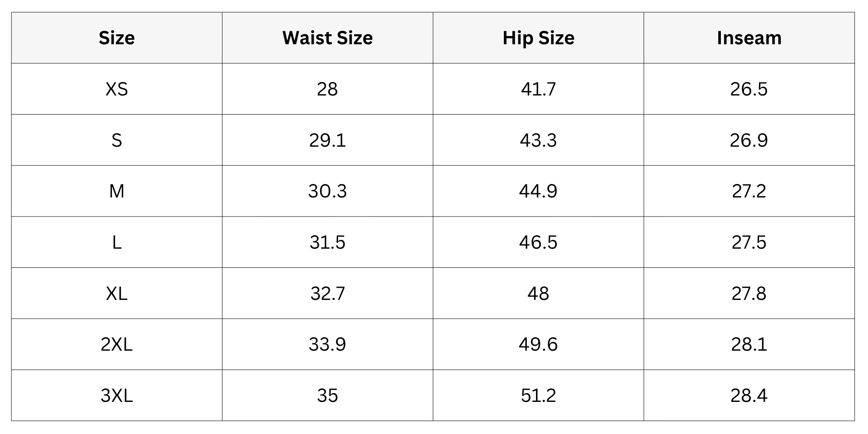Click waist value 35 for 3XL

(x=328, y=395)
